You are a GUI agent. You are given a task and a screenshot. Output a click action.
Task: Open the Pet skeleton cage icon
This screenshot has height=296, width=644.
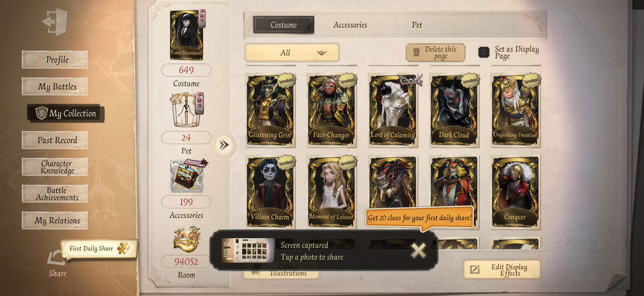click(186, 110)
